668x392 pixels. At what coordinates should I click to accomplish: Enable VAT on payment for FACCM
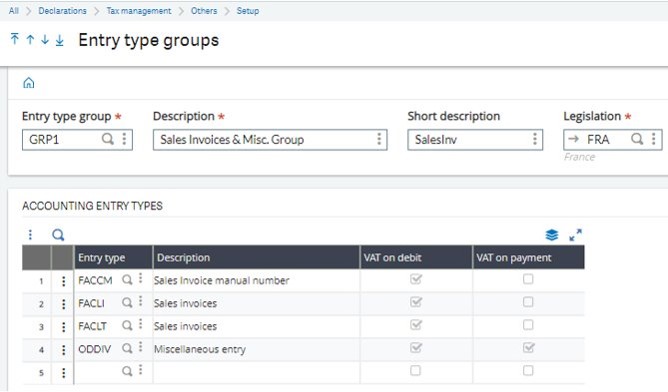(x=528, y=279)
